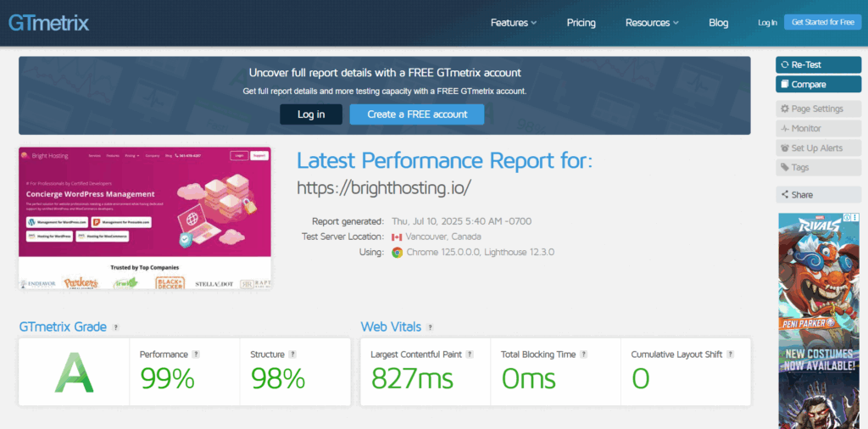The image size is (868, 429).
Task: Click help icon for Cumulative Layout Shift
Action: click(x=730, y=354)
